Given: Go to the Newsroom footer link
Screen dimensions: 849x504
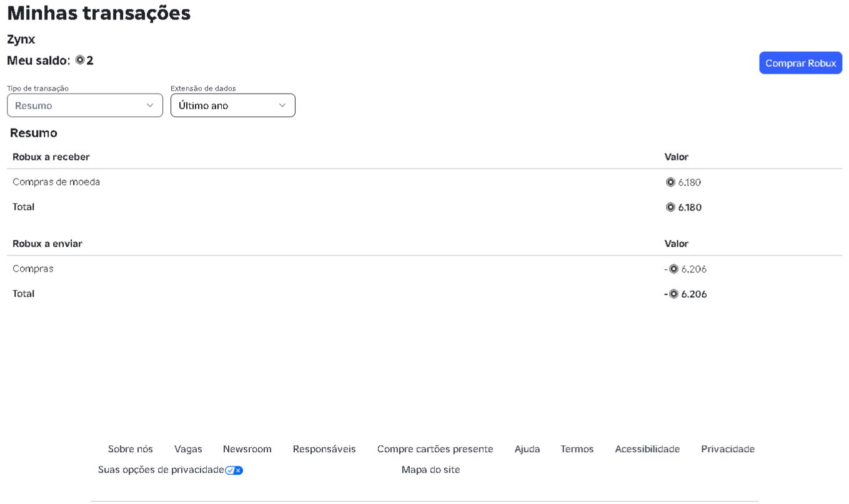Looking at the screenshot, I should pyautogui.click(x=247, y=449).
